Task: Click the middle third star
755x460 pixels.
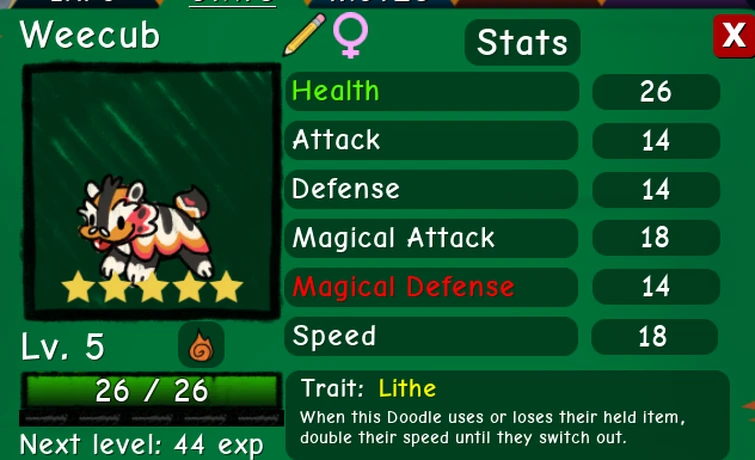Action: pos(152,287)
